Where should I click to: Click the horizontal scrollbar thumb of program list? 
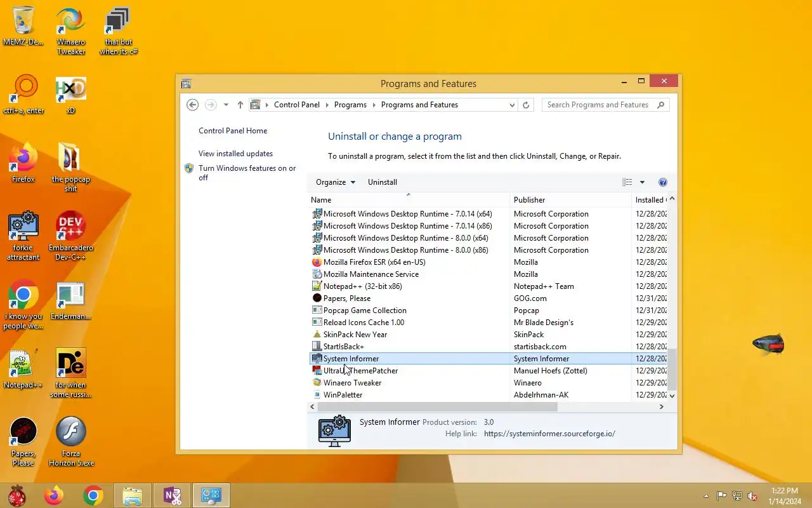click(x=438, y=406)
